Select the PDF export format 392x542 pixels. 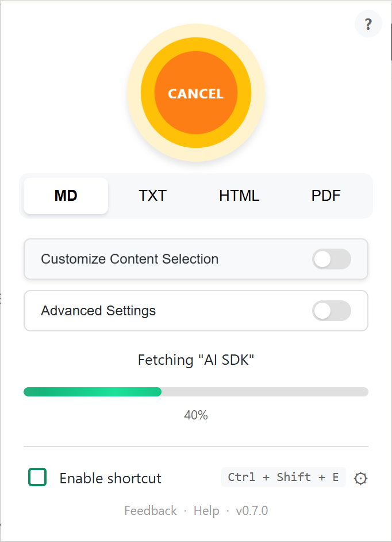point(326,196)
